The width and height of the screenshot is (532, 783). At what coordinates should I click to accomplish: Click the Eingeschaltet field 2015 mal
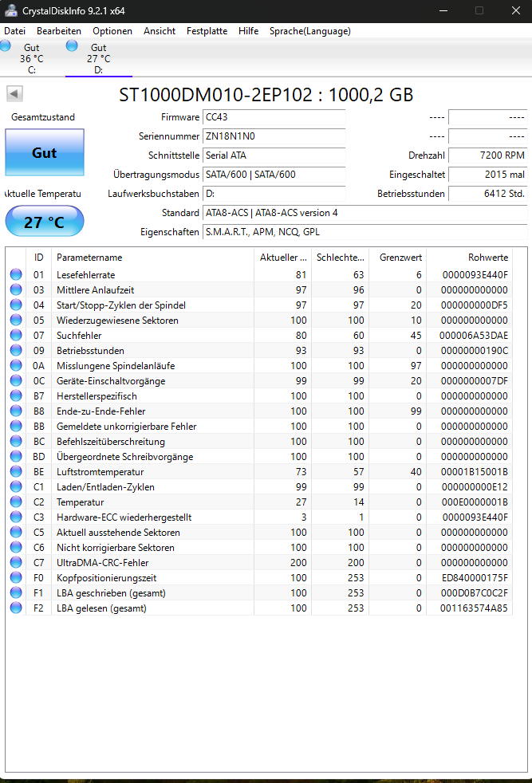coord(487,175)
